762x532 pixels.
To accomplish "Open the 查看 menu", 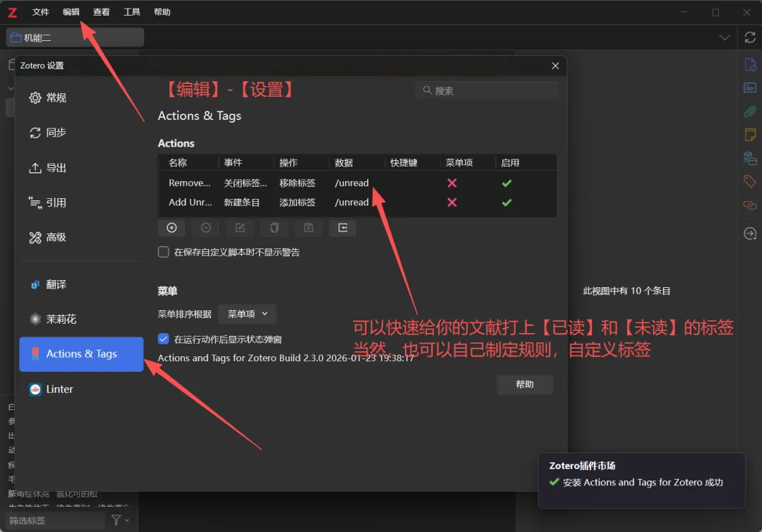I will (x=101, y=12).
